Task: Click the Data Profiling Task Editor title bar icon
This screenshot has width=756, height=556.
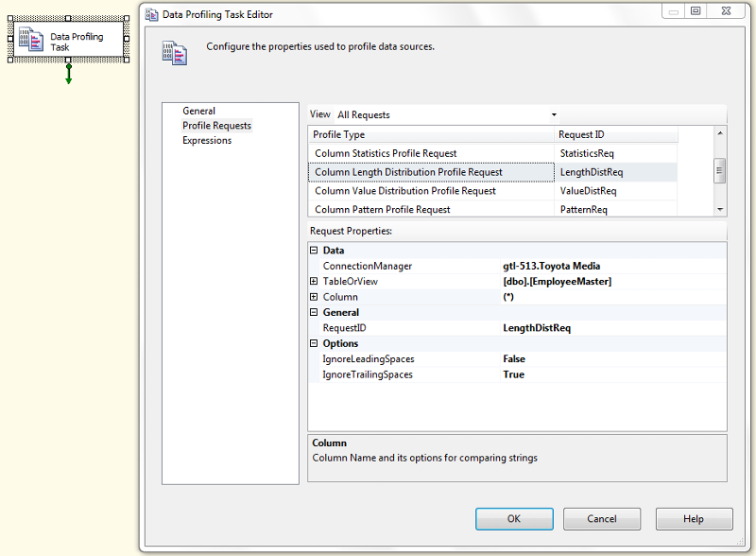Action: (152, 14)
